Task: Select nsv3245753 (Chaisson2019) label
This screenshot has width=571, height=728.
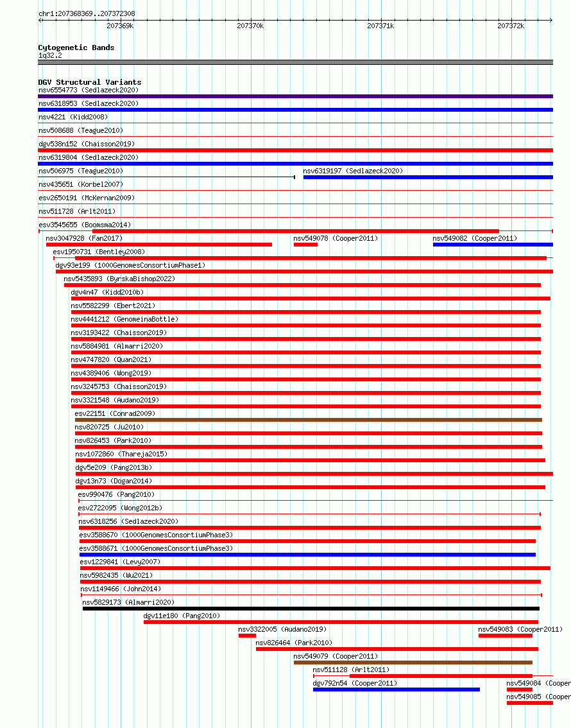Action: (x=119, y=386)
